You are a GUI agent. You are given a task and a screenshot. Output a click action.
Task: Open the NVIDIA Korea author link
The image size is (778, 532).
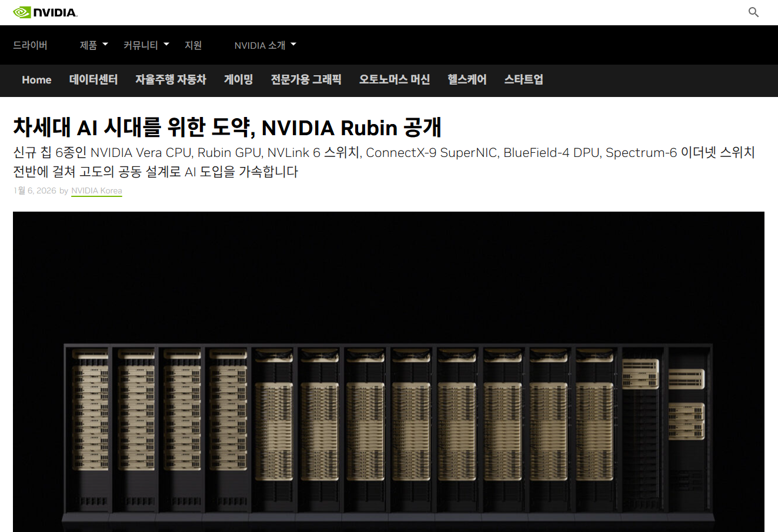pos(96,190)
